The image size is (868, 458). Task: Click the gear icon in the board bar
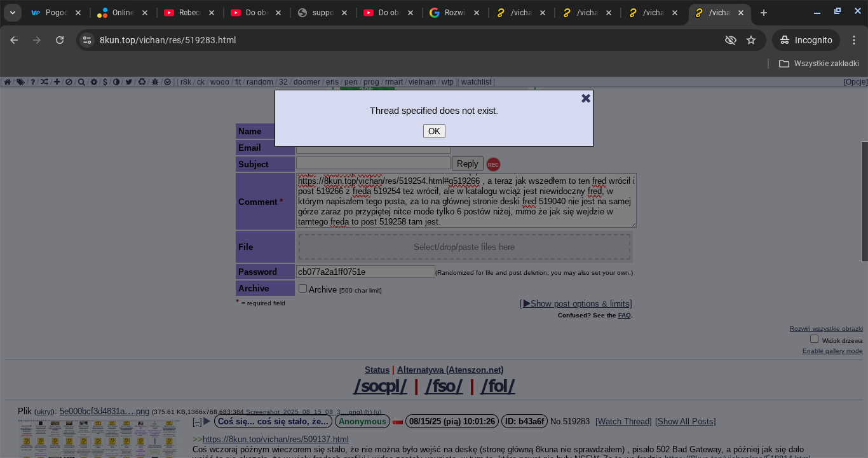[94, 82]
